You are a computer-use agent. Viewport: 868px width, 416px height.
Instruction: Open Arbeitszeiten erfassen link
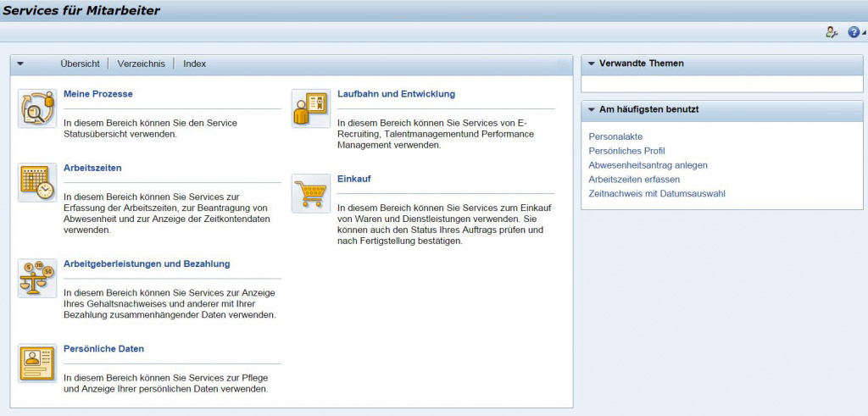coord(634,180)
